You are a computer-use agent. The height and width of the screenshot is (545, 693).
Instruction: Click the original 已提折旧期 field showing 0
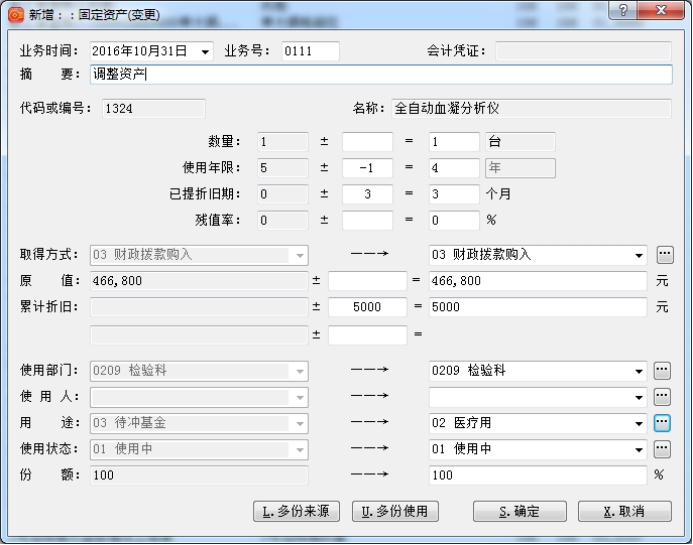point(282,194)
